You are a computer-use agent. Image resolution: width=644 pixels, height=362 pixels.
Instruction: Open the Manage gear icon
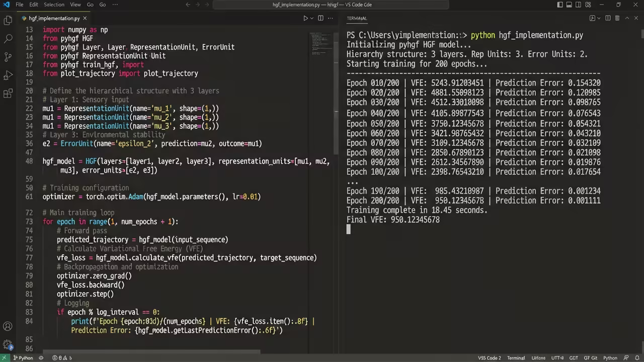[8, 345]
